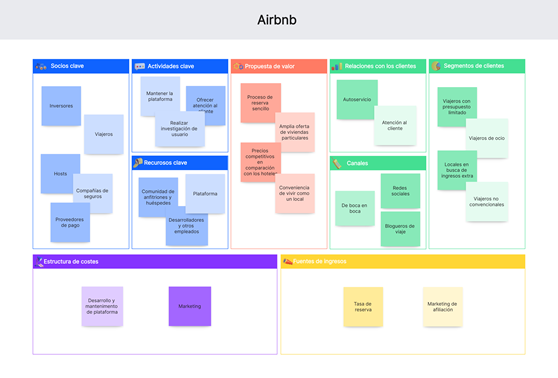Click the Actividades clave header icon

[x=140, y=66]
